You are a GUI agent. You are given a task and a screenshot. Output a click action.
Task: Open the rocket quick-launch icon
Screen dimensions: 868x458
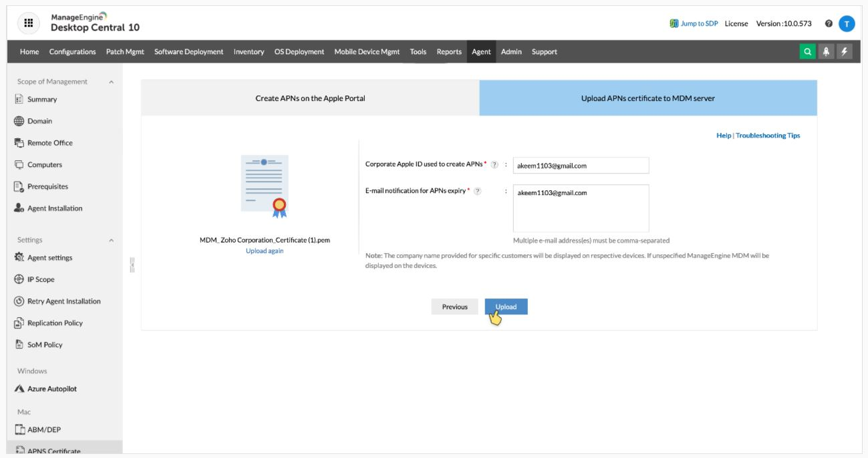click(x=827, y=51)
